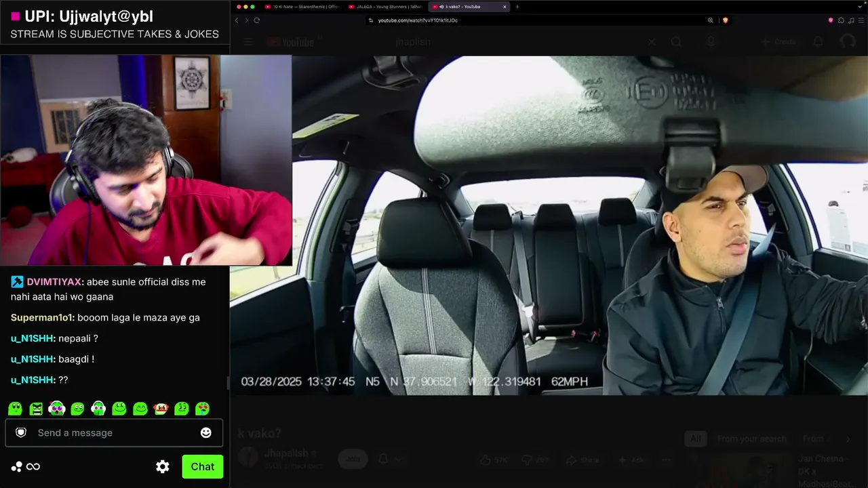Screen dimensions: 868x488
Task: Click the dashcam video player
Action: 549,225
